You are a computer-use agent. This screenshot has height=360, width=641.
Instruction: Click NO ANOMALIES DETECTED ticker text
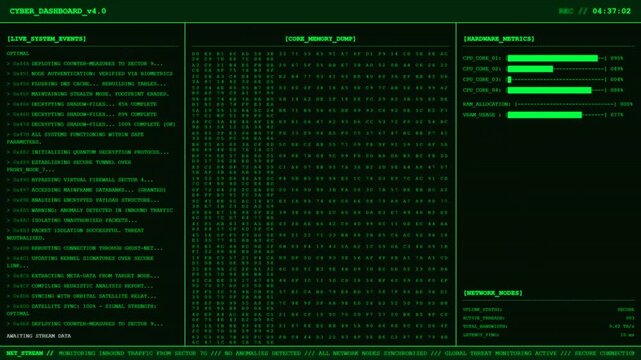263,353
